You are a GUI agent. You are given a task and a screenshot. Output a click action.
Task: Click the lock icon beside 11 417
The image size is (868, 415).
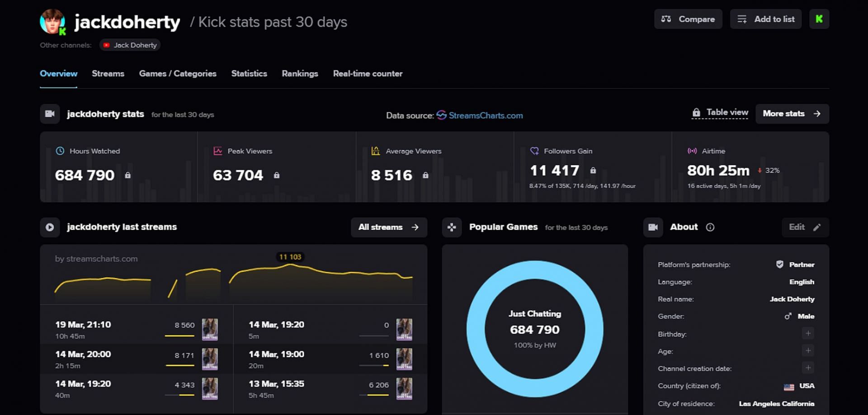tap(593, 171)
